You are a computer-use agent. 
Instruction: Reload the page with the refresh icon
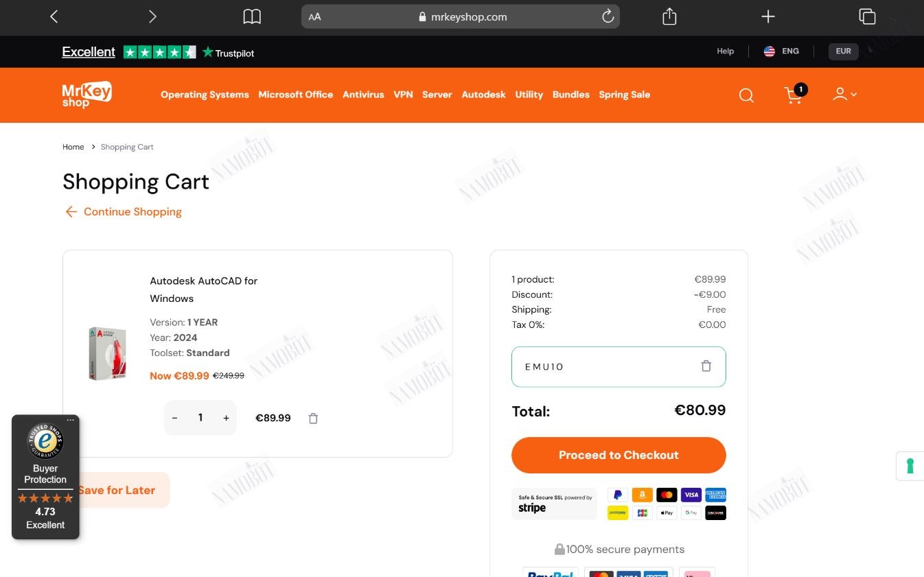click(608, 17)
